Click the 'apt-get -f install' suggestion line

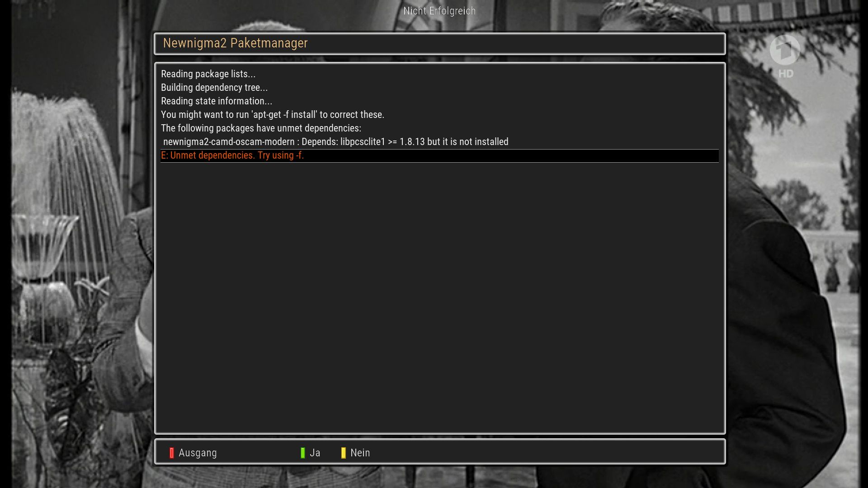click(273, 115)
